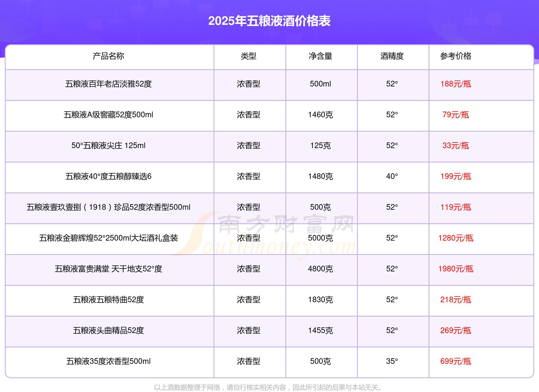This screenshot has height=392, width=539.
Task: Click product name 五粮液头曲精品52度
Action: coord(108,330)
